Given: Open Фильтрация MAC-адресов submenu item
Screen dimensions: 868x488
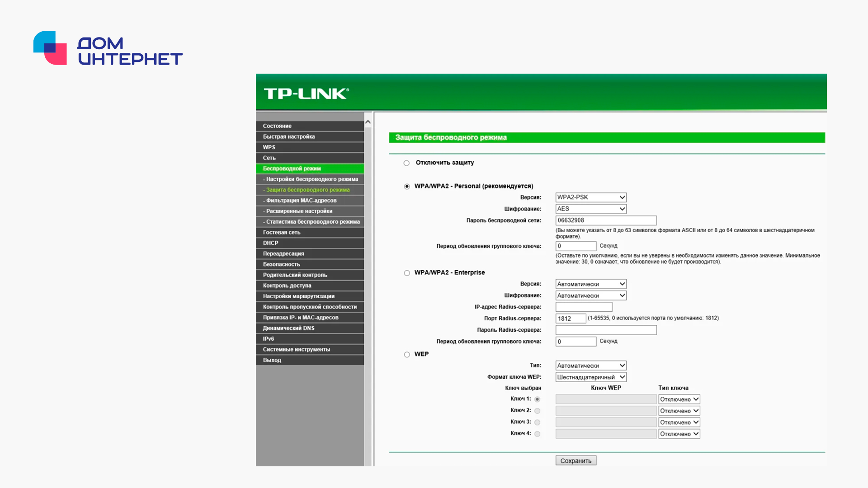Looking at the screenshot, I should click(x=310, y=201).
